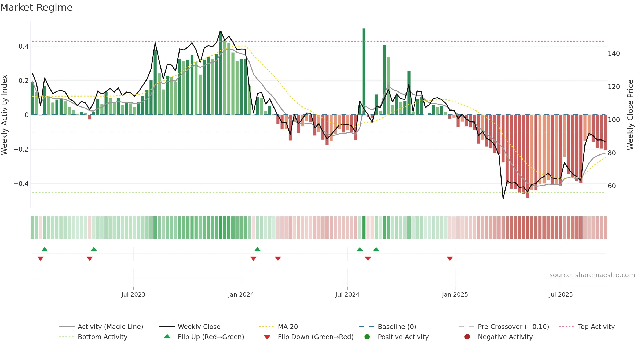Click the 100 price tick label
The image size is (644, 362).
pyautogui.click(x=614, y=120)
